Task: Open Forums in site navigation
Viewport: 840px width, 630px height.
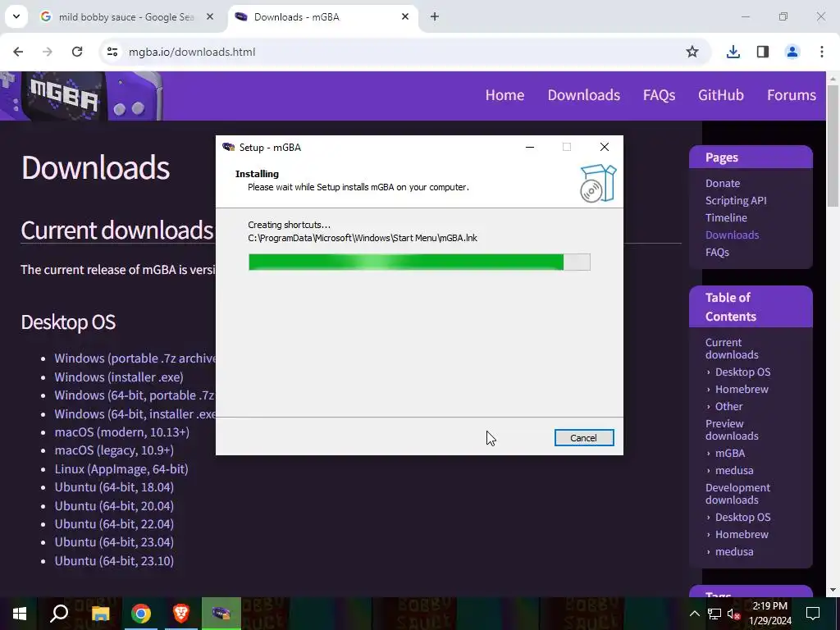Action: (x=792, y=95)
